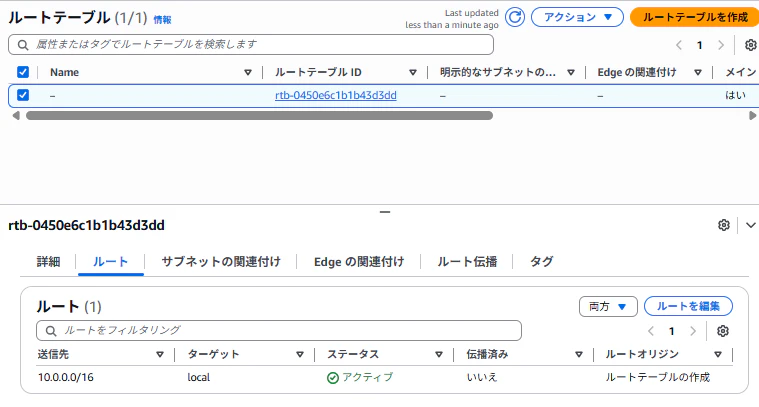759x407 pixels.
Task: Click page number 1 in routes pagination
Action: pos(671,331)
